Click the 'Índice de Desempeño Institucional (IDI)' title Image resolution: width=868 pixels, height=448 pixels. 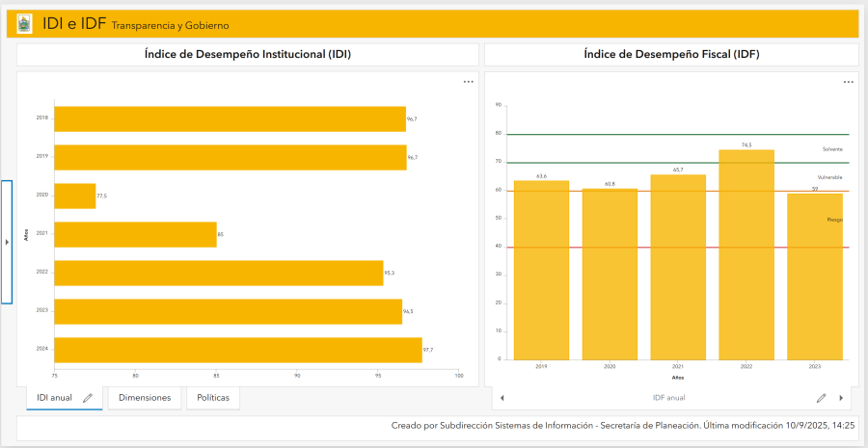[248, 54]
